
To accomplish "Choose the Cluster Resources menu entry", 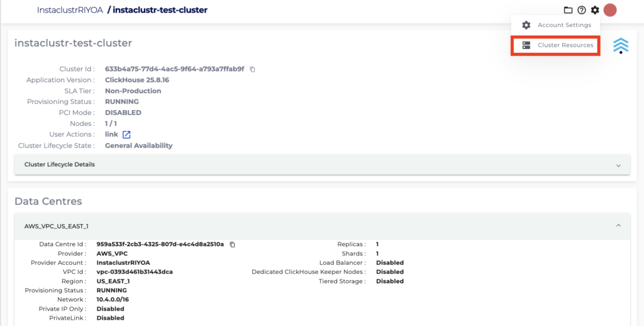I will pos(565,45).
